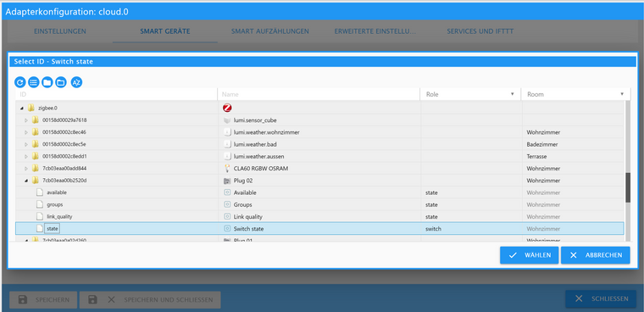Click the ID filter input field
The image size is (644, 312).
117,94
